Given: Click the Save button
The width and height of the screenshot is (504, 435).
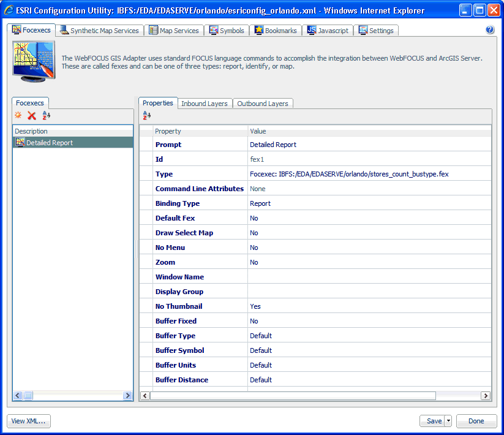Looking at the screenshot, I should [432, 421].
